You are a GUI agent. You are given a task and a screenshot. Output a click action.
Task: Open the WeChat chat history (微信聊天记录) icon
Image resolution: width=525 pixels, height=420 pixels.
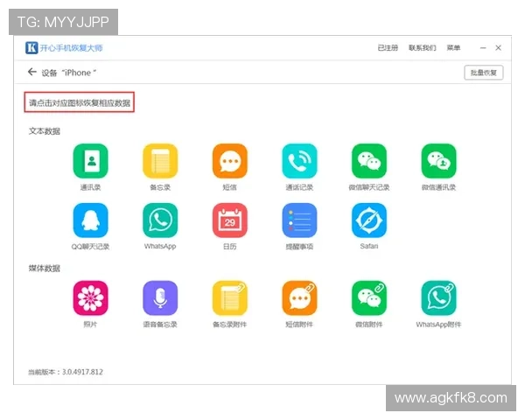369,161
